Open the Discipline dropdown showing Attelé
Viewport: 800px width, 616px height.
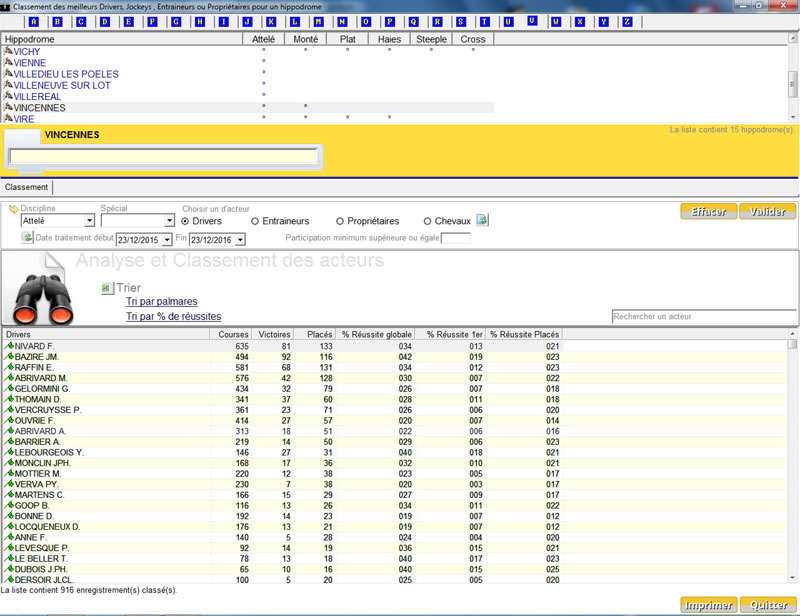point(90,221)
